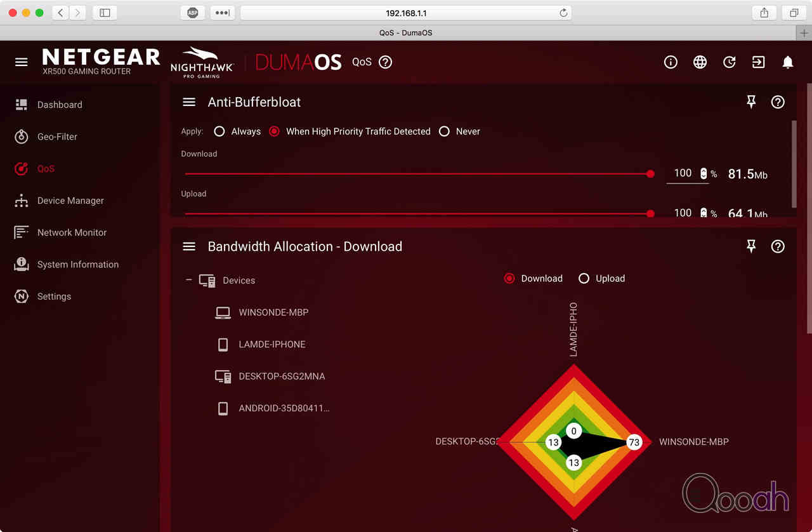Open the Anti-Bufferbloat panel menu icon
812x532 pixels.
[x=189, y=102]
